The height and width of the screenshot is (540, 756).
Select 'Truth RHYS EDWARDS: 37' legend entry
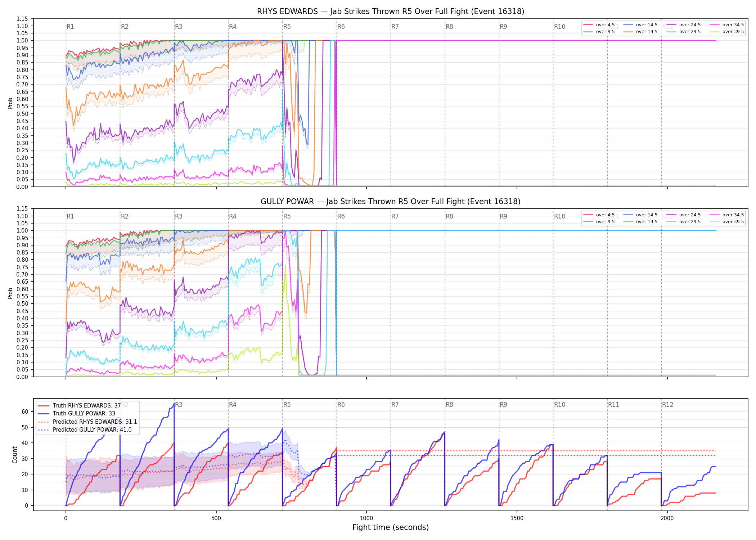(x=79, y=405)
